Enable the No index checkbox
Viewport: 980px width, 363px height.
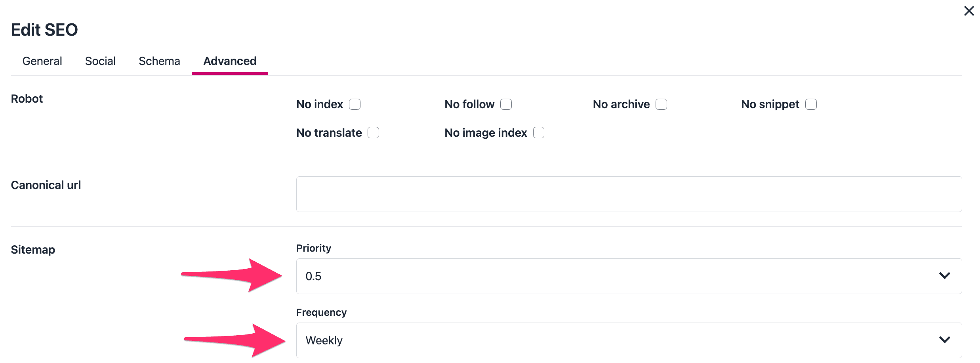pos(355,104)
